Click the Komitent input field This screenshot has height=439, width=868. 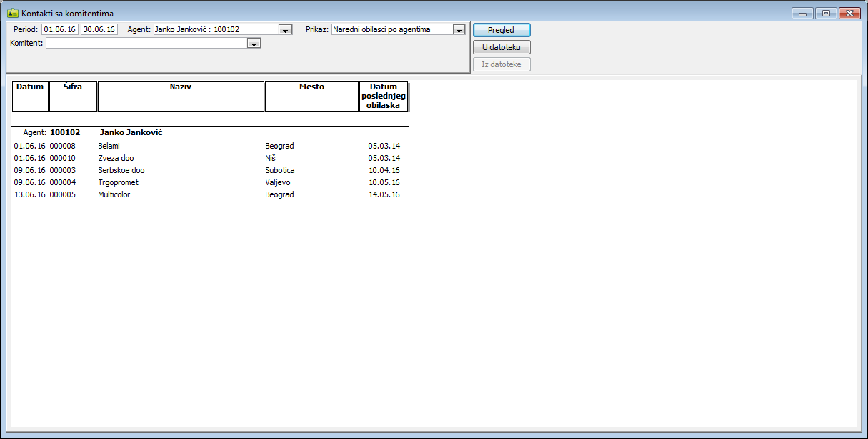[x=146, y=44]
